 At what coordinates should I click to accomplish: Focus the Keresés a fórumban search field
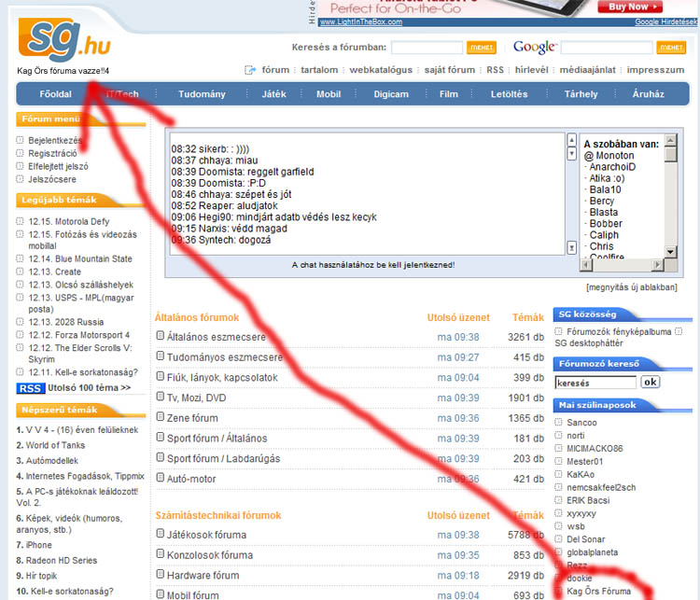point(427,48)
